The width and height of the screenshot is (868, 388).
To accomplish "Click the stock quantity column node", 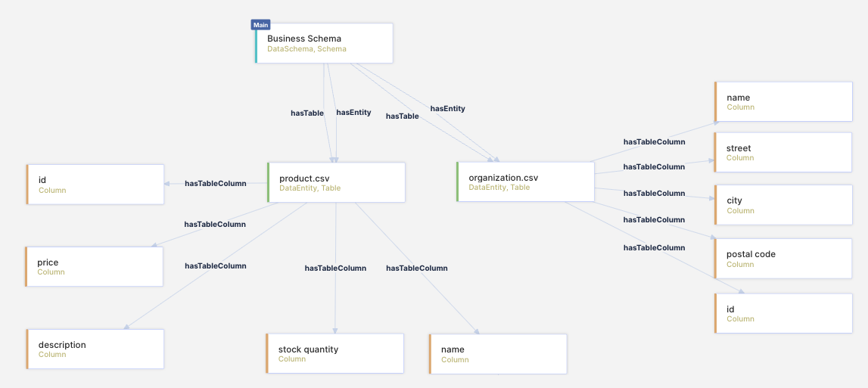I will point(334,353).
